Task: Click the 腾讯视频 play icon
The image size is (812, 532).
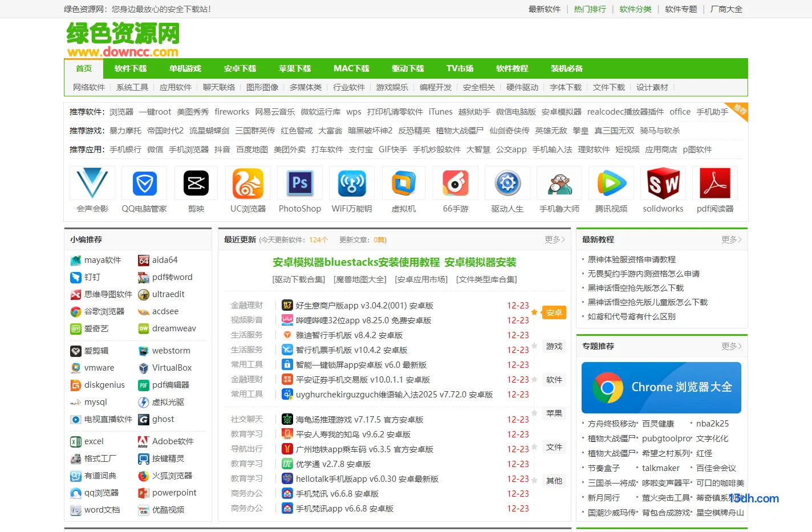Action: pos(611,184)
